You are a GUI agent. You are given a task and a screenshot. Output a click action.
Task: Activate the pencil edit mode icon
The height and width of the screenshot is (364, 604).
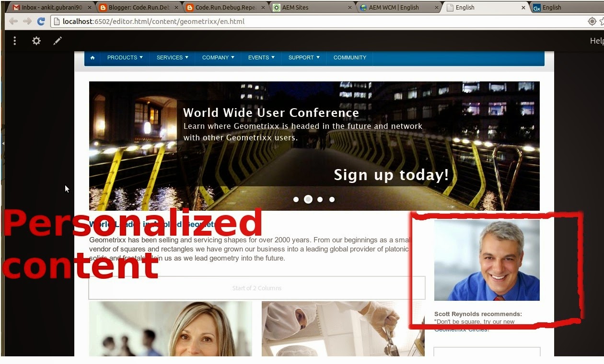pyautogui.click(x=58, y=41)
